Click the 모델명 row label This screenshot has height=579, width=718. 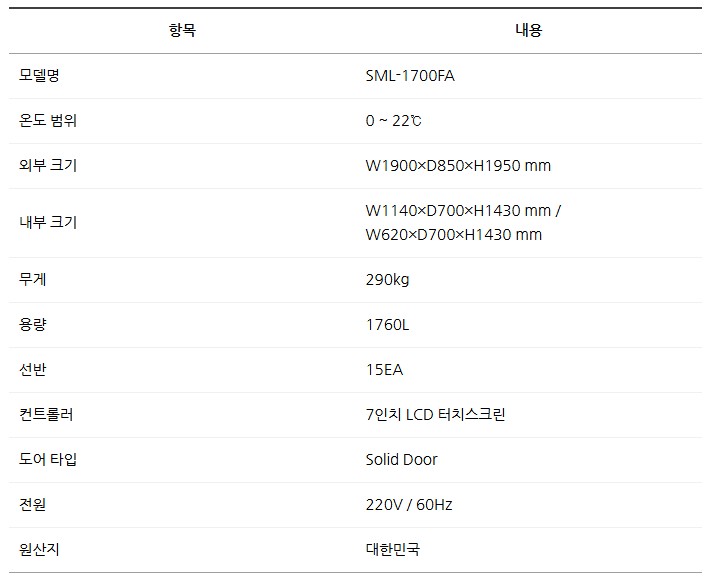click(40, 76)
